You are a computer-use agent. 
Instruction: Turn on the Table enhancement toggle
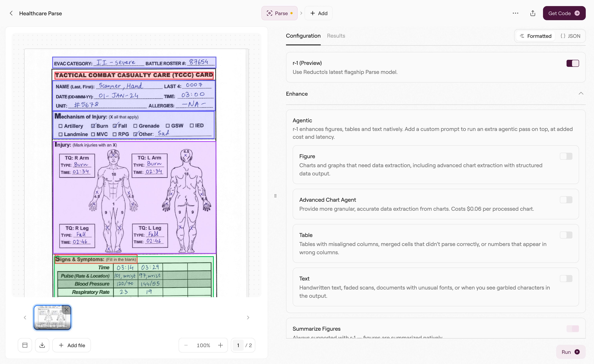(x=566, y=235)
